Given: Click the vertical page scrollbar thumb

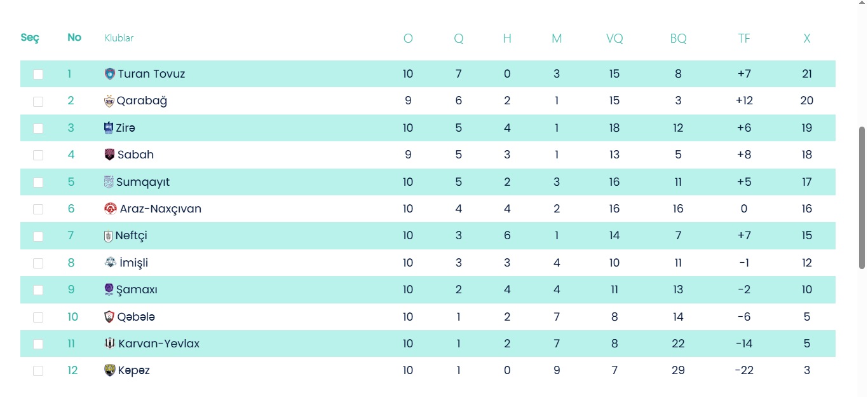Looking at the screenshot, I should 862,197.
